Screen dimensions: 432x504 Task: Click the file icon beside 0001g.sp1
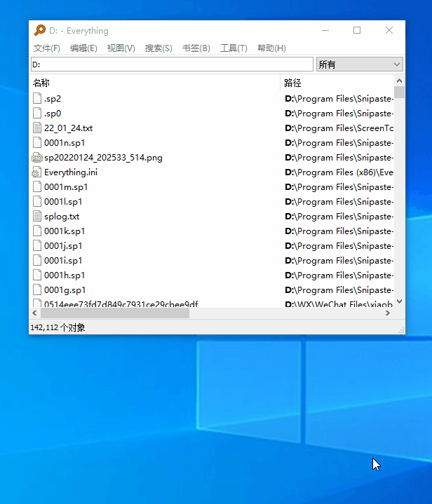pyautogui.click(x=37, y=290)
